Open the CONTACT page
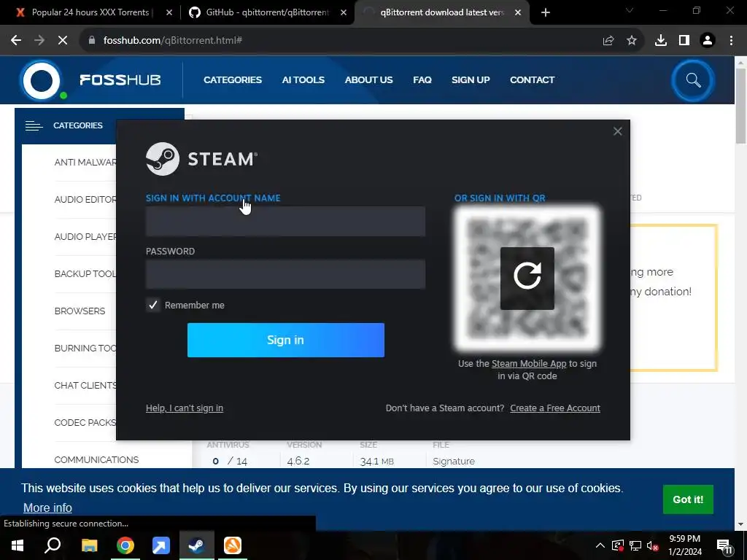The image size is (747, 560). click(x=532, y=80)
